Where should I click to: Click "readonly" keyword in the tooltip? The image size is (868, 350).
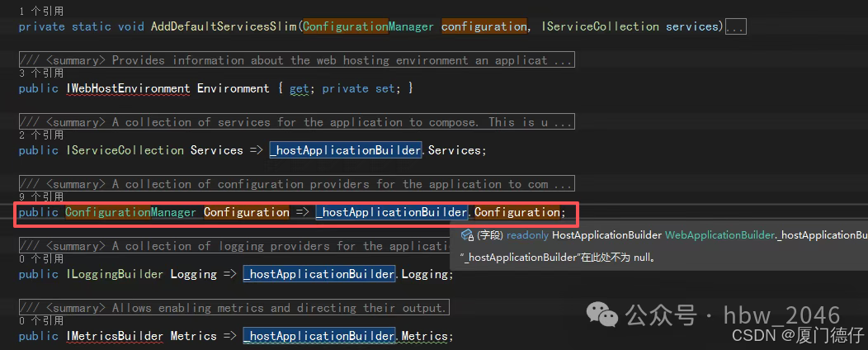click(x=527, y=235)
